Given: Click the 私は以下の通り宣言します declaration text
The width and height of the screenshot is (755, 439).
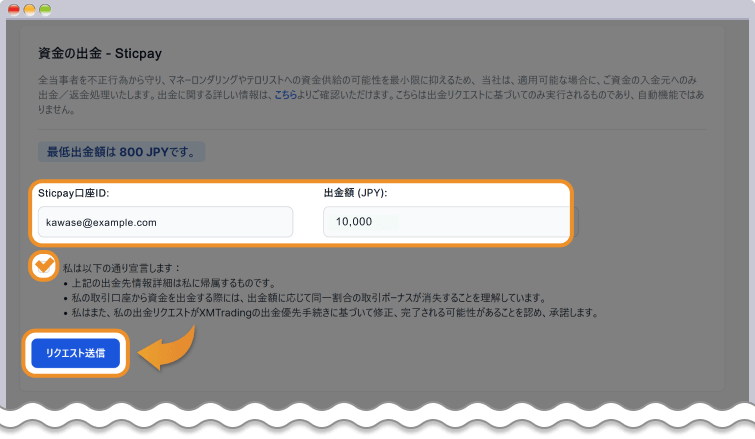Looking at the screenshot, I should point(121,268).
